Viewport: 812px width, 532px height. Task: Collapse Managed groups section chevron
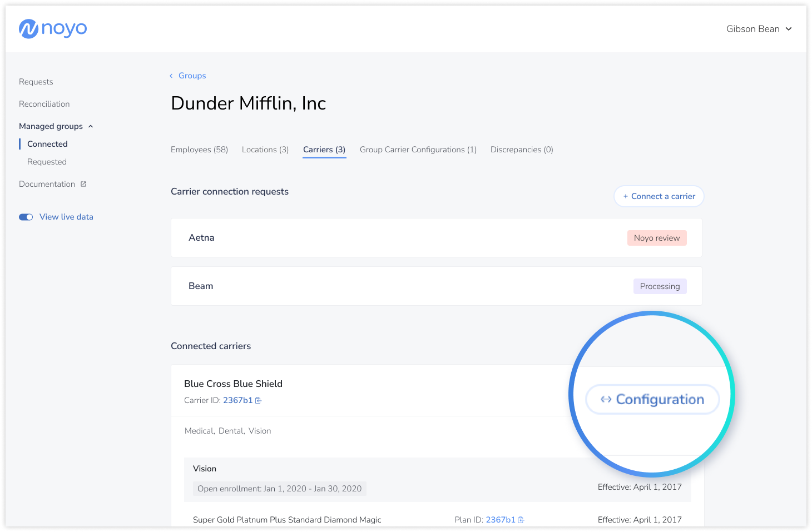click(91, 126)
